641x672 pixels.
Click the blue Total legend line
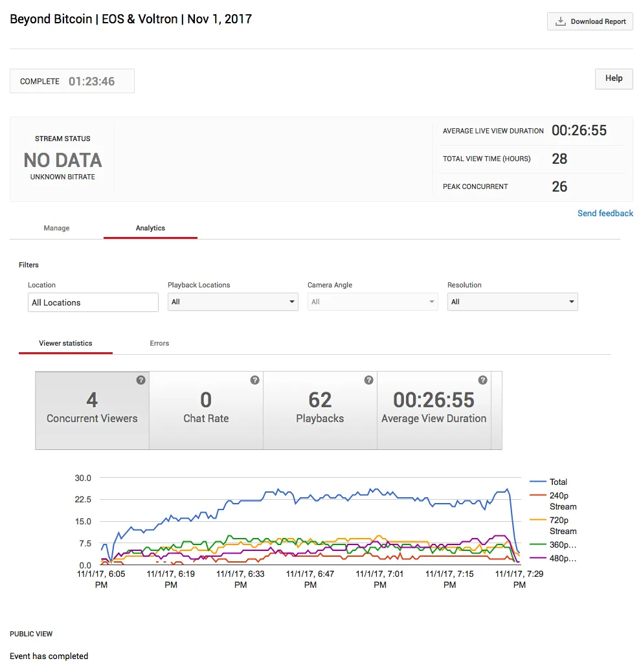tap(537, 482)
